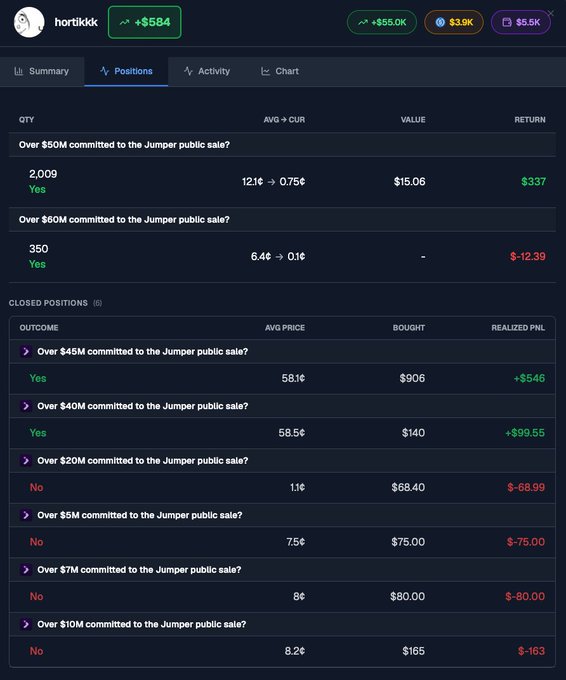Click the 2,009 quantity value
566x680 pixels.
(x=43, y=174)
